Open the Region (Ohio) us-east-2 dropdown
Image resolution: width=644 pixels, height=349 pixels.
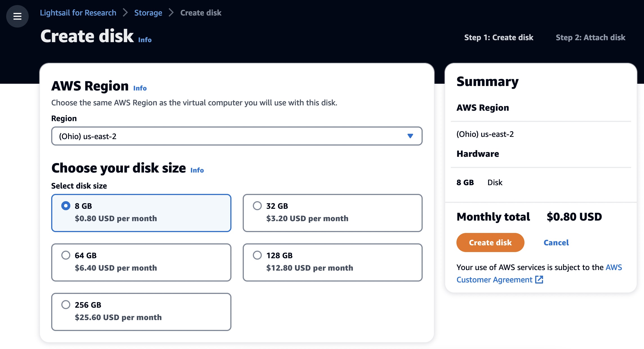(236, 136)
